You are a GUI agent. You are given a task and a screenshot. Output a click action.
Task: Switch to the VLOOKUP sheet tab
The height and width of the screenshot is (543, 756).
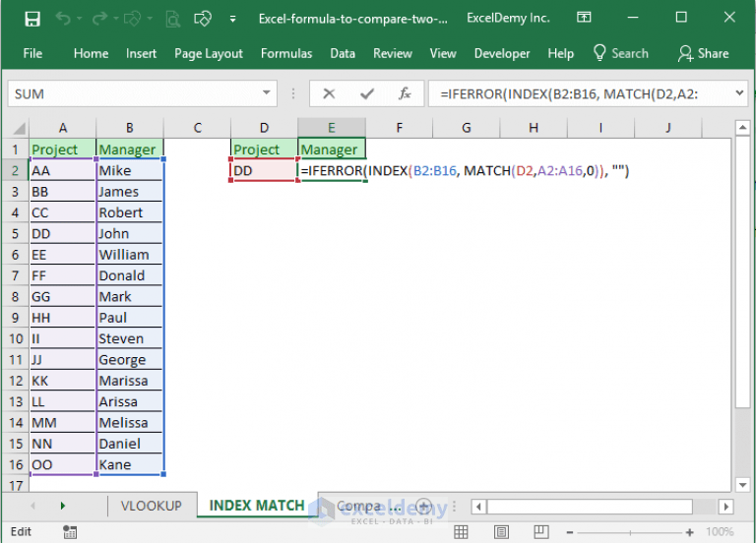point(152,506)
